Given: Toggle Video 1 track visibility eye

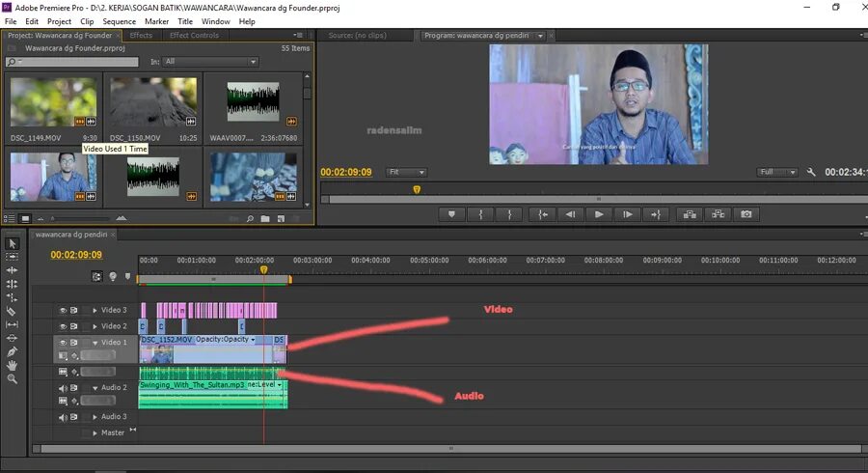Looking at the screenshot, I should (x=63, y=343).
